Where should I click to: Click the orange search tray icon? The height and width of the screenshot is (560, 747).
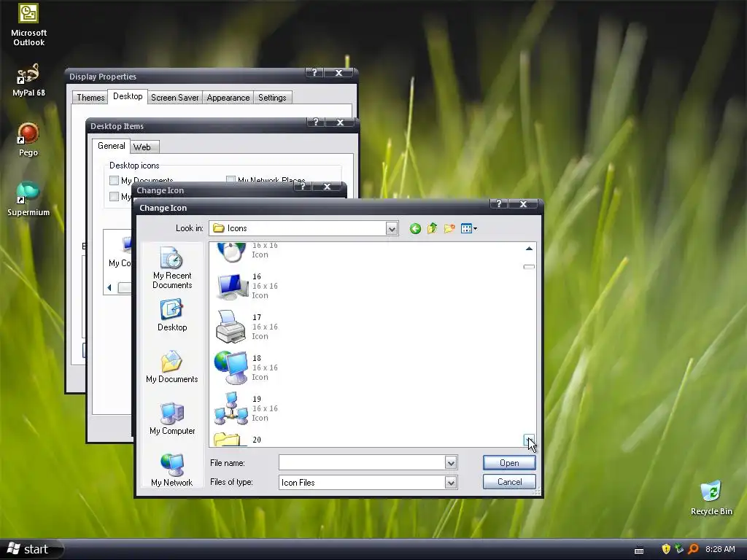click(x=693, y=549)
